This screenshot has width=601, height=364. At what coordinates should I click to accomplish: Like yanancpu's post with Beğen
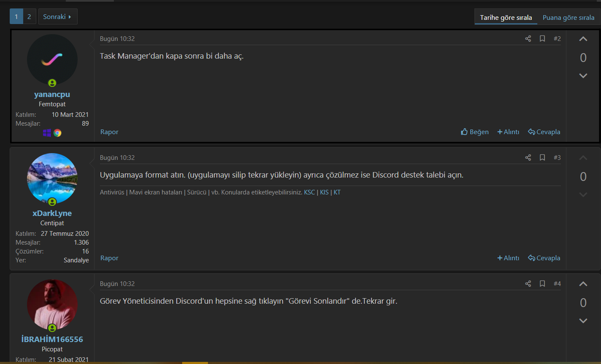tap(475, 132)
